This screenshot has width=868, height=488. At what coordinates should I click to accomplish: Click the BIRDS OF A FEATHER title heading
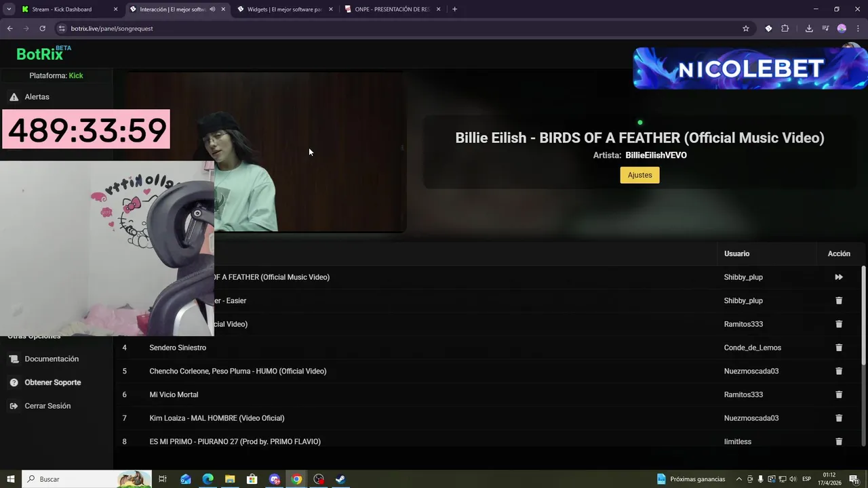click(639, 138)
